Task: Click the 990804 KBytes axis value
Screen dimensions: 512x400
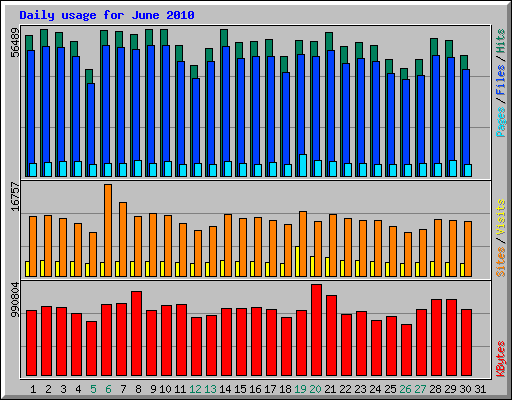Action: (x=15, y=300)
